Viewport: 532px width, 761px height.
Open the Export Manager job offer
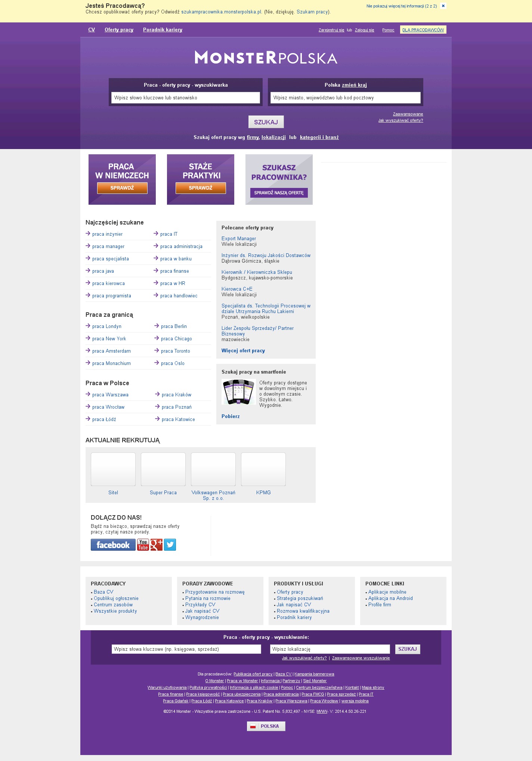239,239
